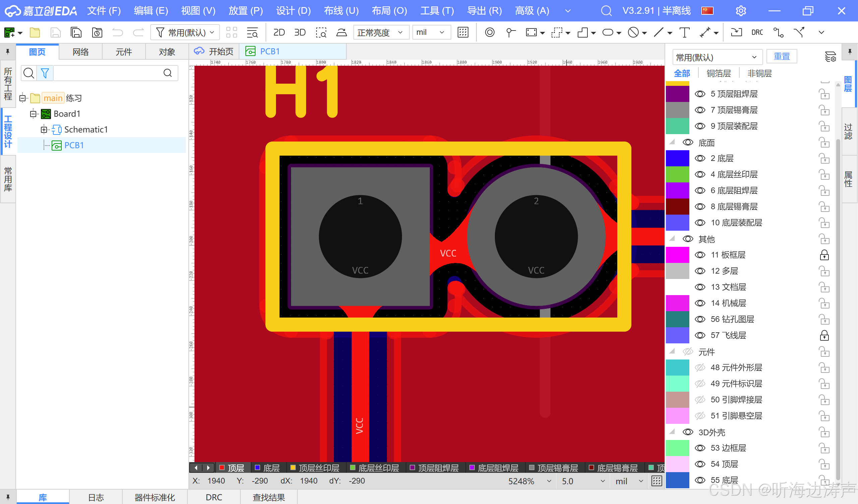Hide the 2 底层 layer

(x=700, y=158)
